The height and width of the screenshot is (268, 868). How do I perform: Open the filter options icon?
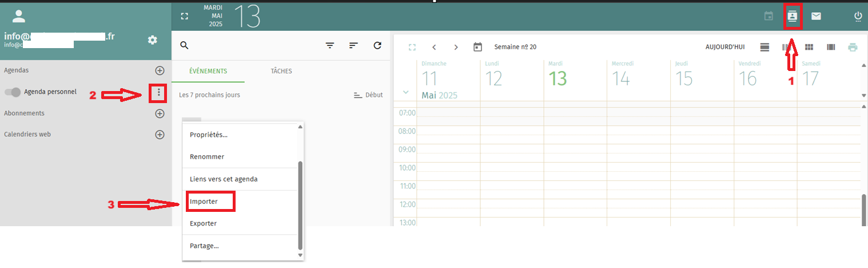(330, 45)
